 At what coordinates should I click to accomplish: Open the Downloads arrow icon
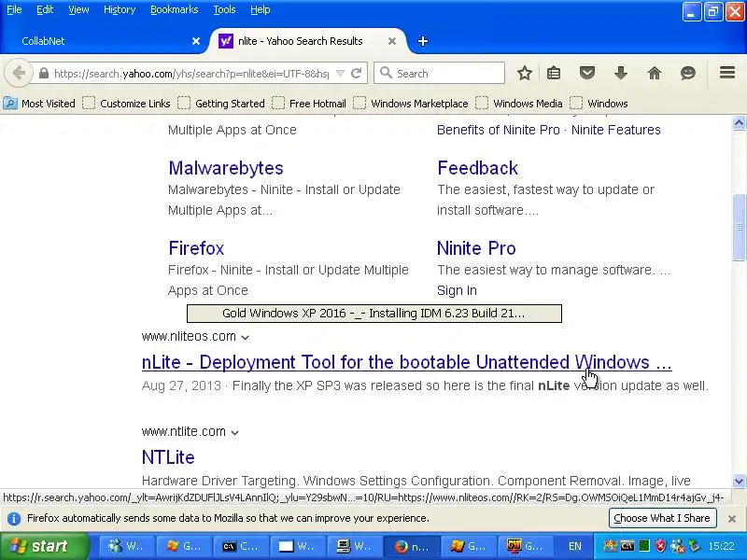(x=620, y=74)
